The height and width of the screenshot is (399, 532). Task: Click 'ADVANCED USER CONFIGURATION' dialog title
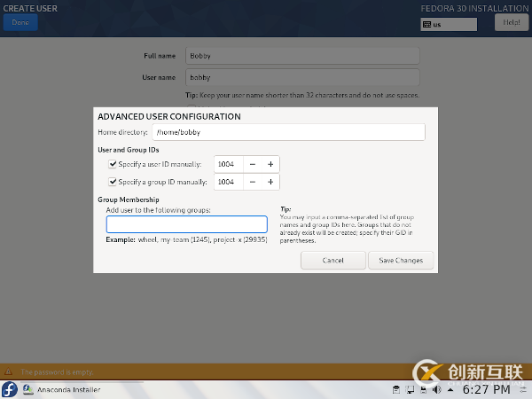(x=169, y=116)
